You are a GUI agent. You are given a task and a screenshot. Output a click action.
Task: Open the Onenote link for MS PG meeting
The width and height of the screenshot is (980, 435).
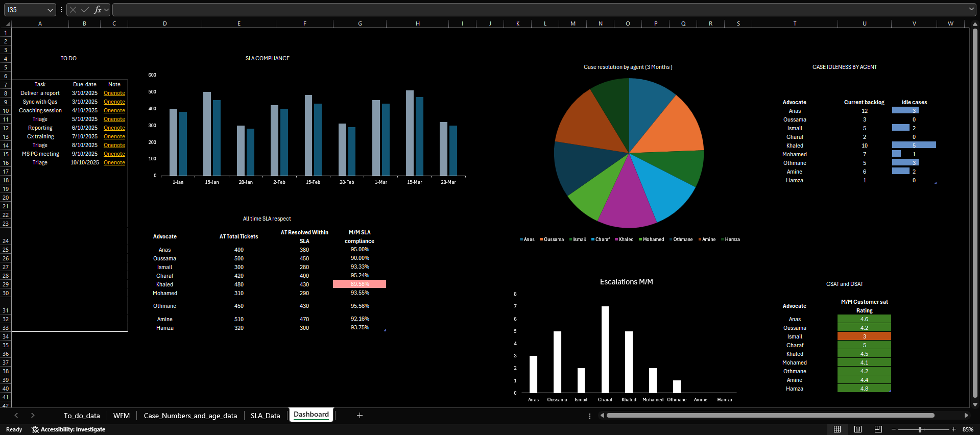[x=114, y=154]
